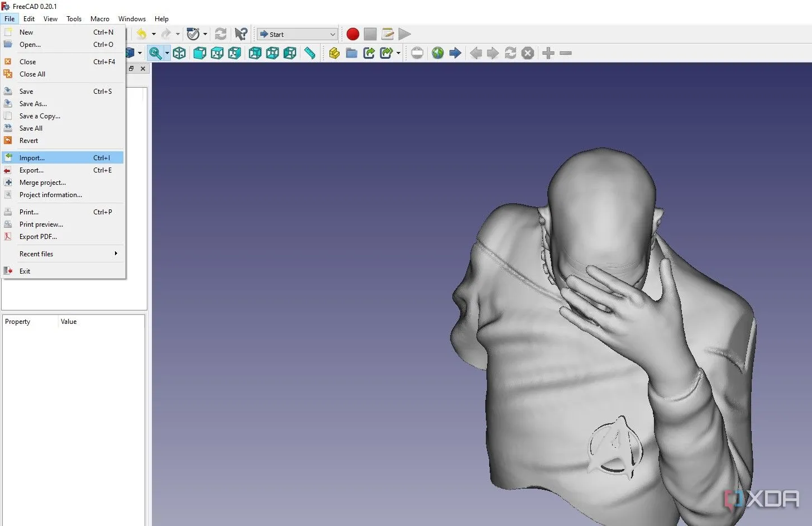Click the zoom in plus icon

pyautogui.click(x=548, y=53)
